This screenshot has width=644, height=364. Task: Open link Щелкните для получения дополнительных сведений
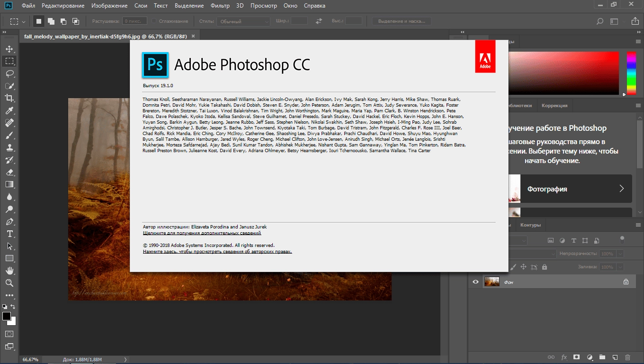pos(202,233)
